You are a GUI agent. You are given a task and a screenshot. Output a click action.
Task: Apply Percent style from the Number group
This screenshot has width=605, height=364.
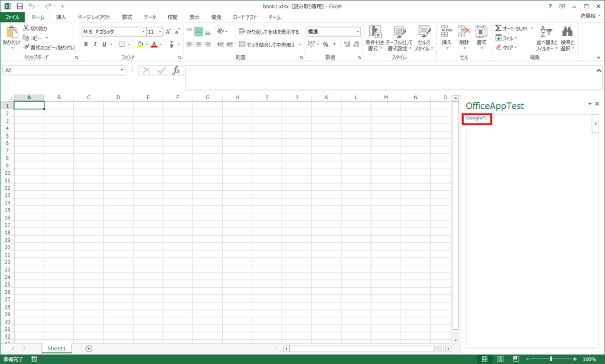pyautogui.click(x=325, y=43)
